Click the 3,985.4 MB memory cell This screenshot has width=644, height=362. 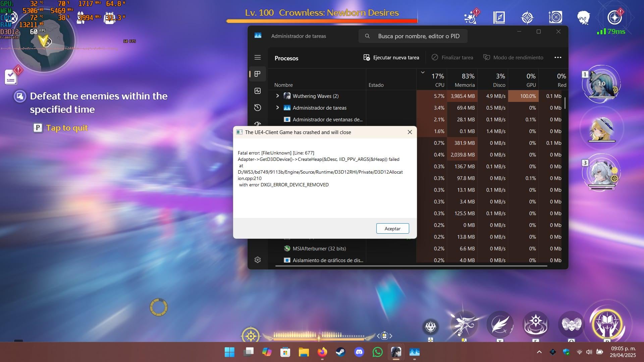[462, 96]
